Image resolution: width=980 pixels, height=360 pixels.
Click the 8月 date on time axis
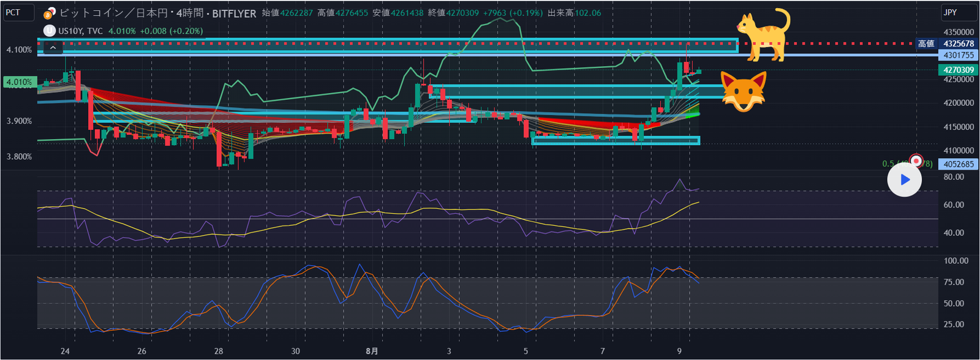point(372,351)
